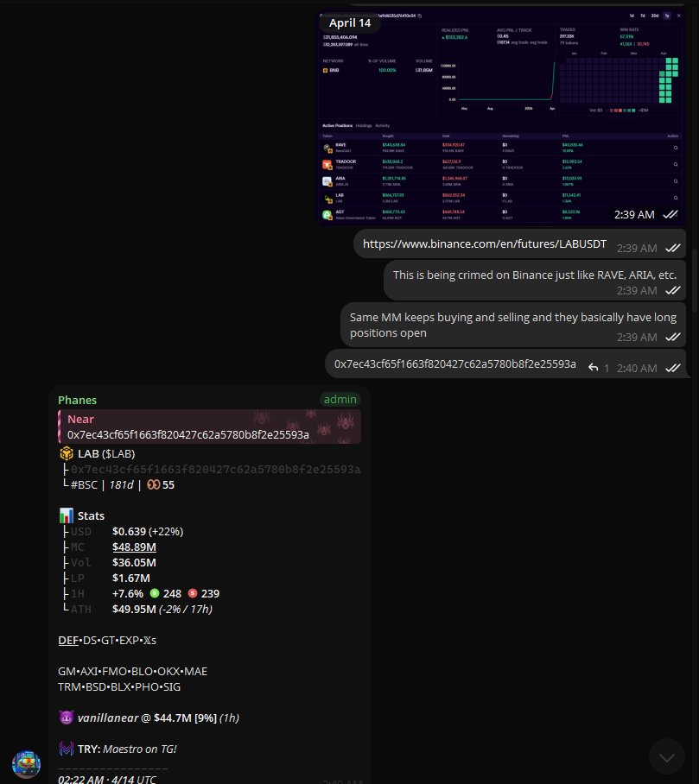Click the 181d token age text

[x=121, y=484]
